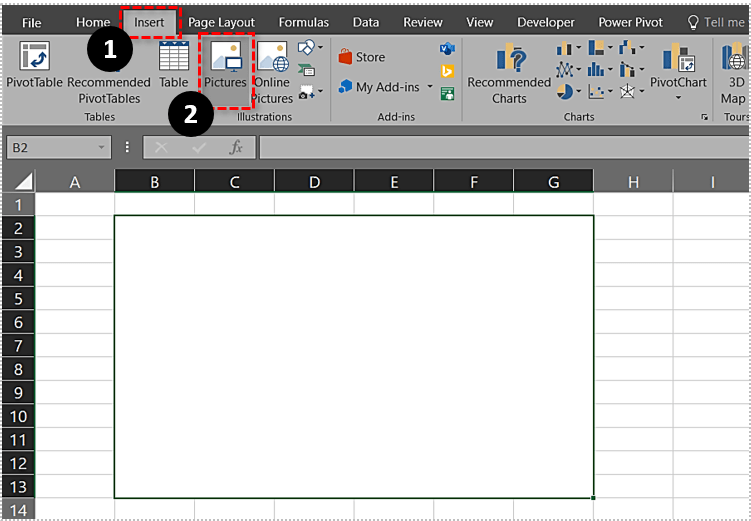Expand the Name Box dropdown
The height and width of the screenshot is (521, 751).
(102, 148)
